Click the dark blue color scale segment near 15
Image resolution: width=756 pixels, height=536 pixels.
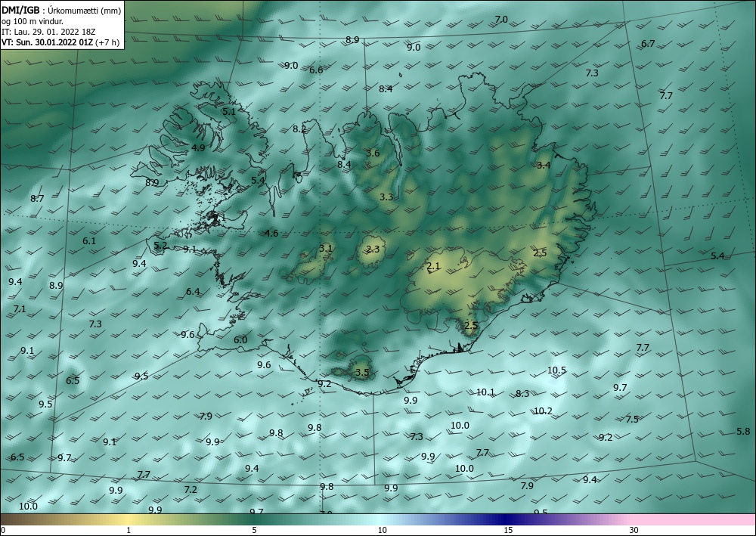[505, 519]
